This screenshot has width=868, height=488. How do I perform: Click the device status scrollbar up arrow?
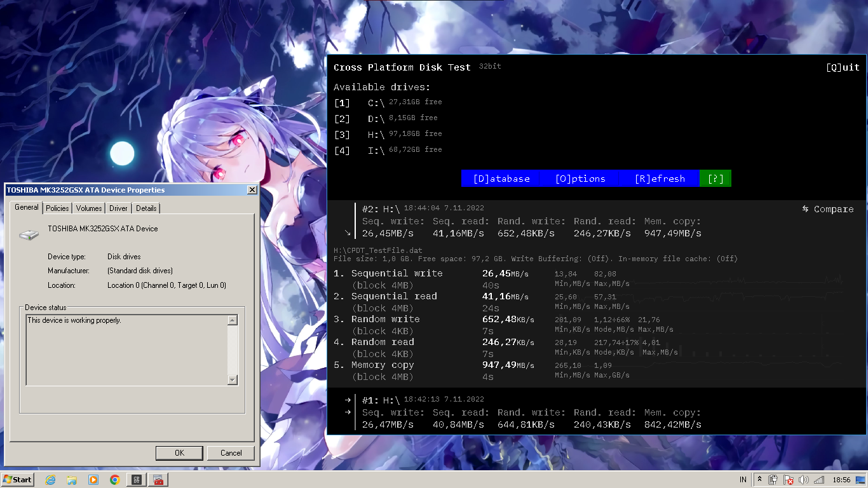click(x=233, y=320)
